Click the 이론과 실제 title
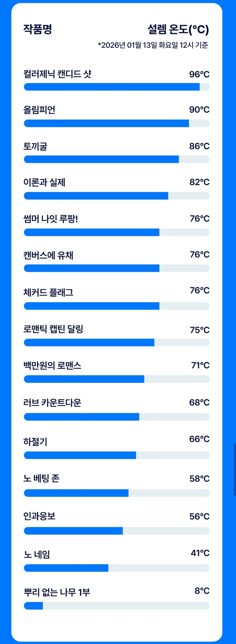The image size is (236, 644). point(44,182)
